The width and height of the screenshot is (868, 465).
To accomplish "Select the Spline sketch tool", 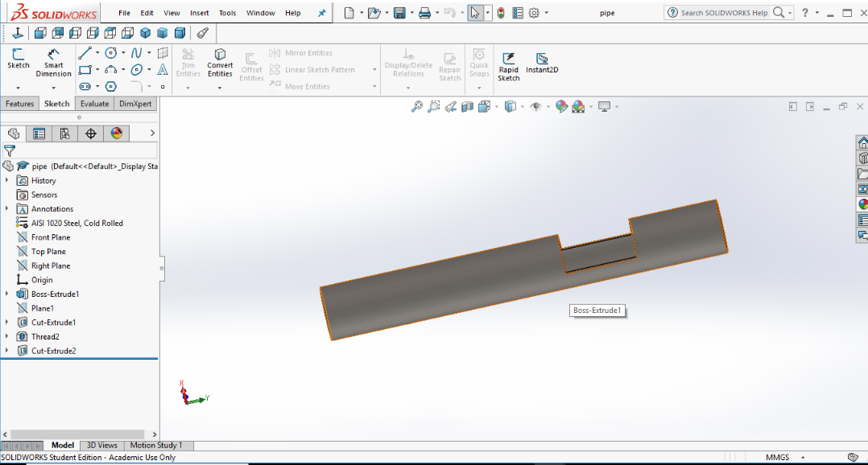I will [x=136, y=53].
